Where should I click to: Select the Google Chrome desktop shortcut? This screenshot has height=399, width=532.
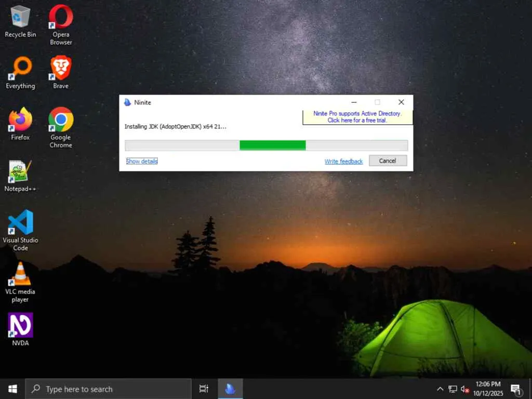coord(61,128)
